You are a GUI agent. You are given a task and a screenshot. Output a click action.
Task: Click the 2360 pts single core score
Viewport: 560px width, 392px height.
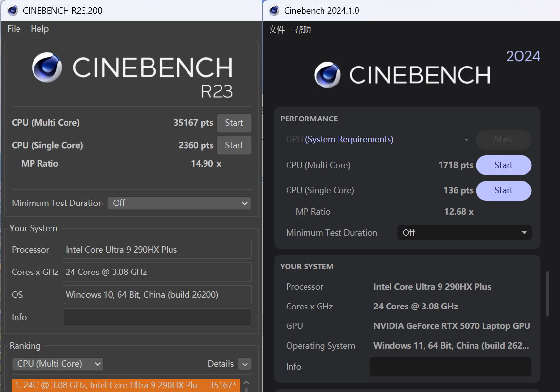pyautogui.click(x=196, y=145)
